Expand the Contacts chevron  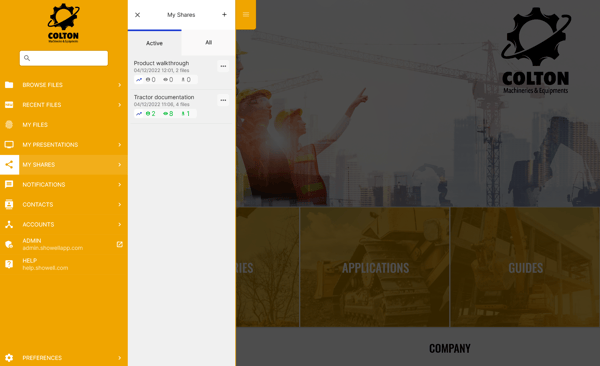click(119, 204)
